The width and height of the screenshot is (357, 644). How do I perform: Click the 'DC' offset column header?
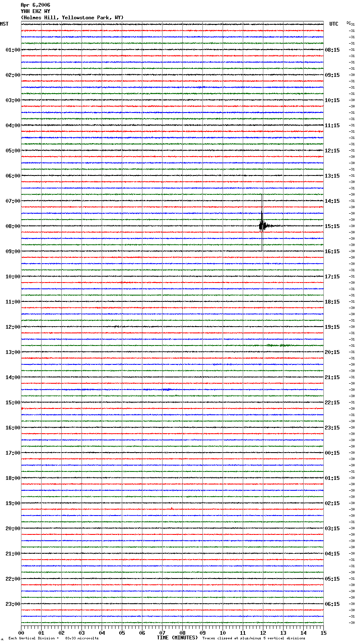349,23
